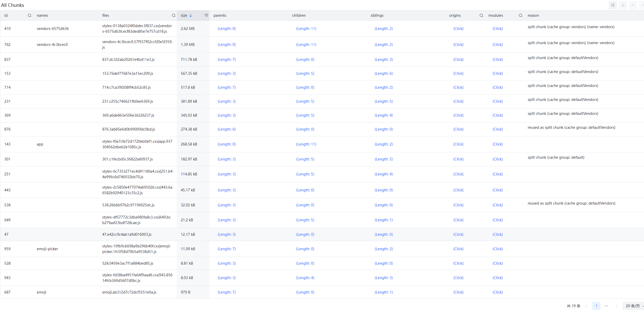The height and width of the screenshot is (310, 644).
Task: Click siblings Length: 6 for chunk 153
Action: click(383, 74)
